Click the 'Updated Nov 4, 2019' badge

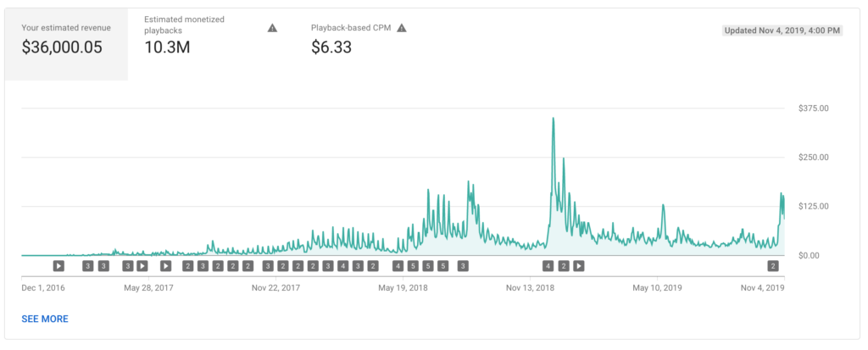782,31
